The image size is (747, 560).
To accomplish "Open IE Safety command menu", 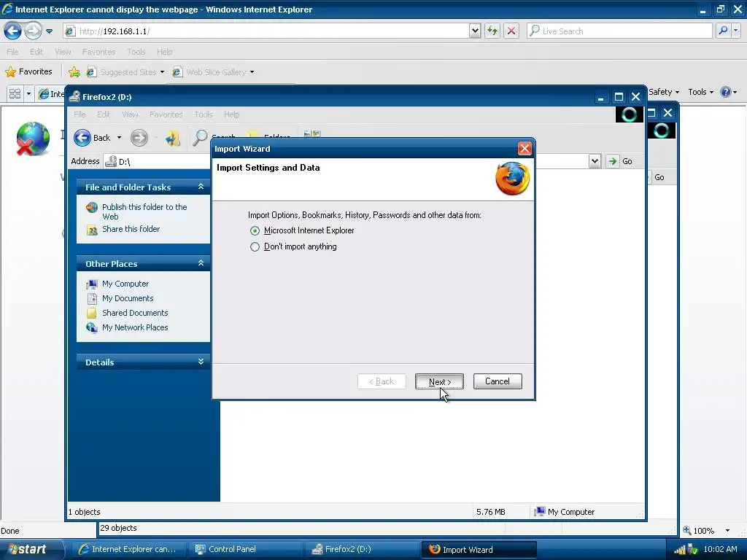I will pyautogui.click(x=663, y=92).
